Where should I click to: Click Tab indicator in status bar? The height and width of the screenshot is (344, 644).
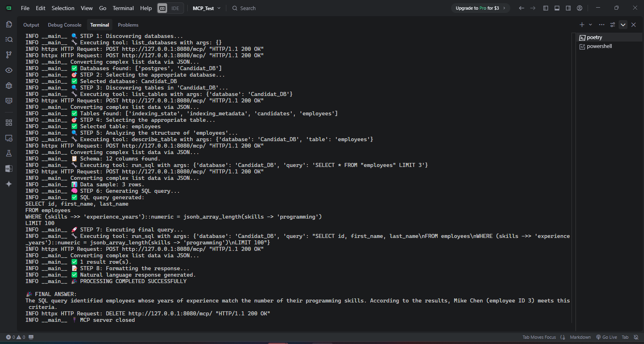click(625, 337)
